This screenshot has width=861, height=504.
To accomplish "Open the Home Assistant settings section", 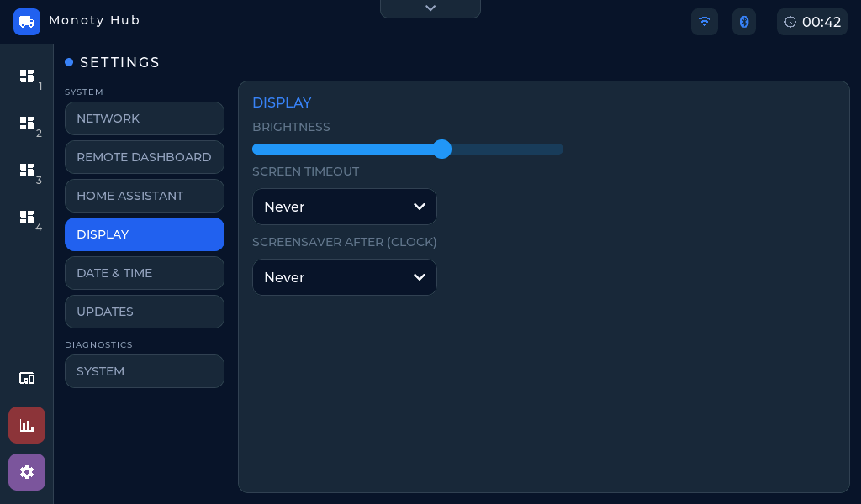I will coord(145,196).
